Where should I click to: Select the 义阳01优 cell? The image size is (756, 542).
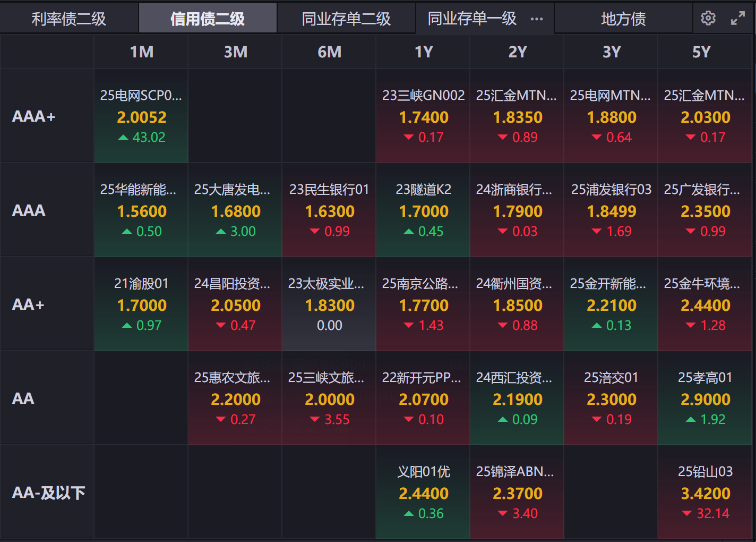pos(423,493)
